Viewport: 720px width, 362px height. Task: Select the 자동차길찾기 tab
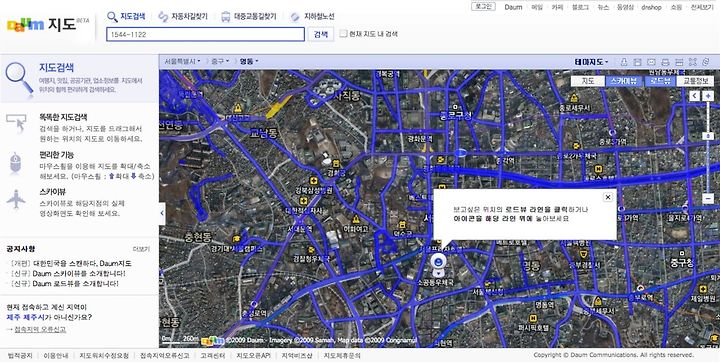(x=190, y=17)
